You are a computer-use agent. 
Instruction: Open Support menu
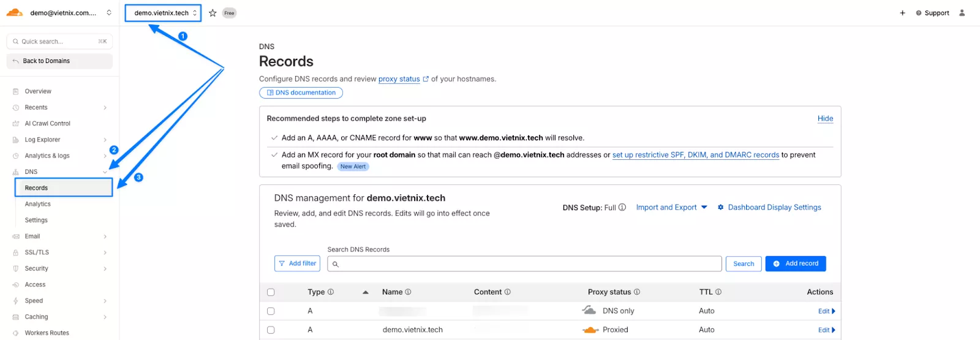pos(932,13)
